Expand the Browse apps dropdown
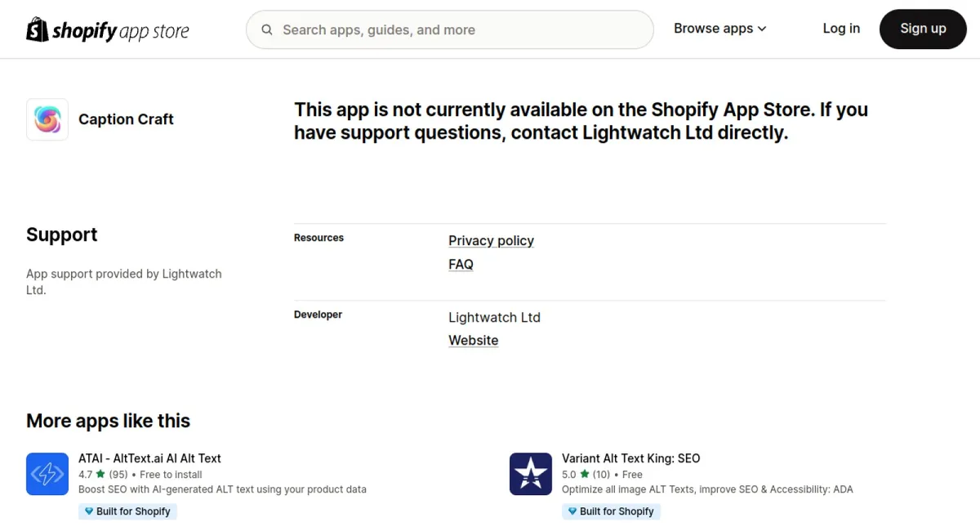Image resolution: width=980 pixels, height=531 pixels. 720,29
